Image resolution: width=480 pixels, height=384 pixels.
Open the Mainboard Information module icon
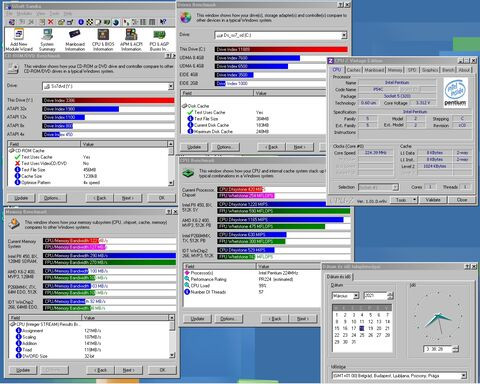tap(75, 39)
